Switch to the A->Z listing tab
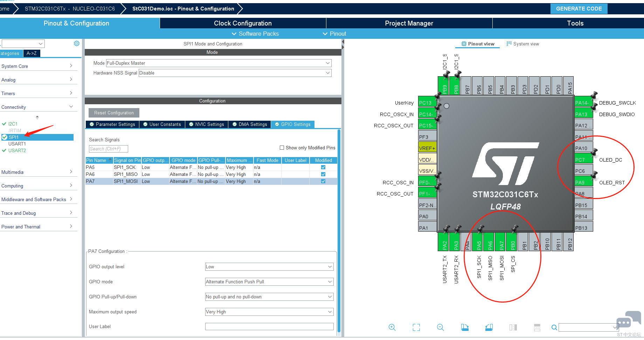 [32, 53]
